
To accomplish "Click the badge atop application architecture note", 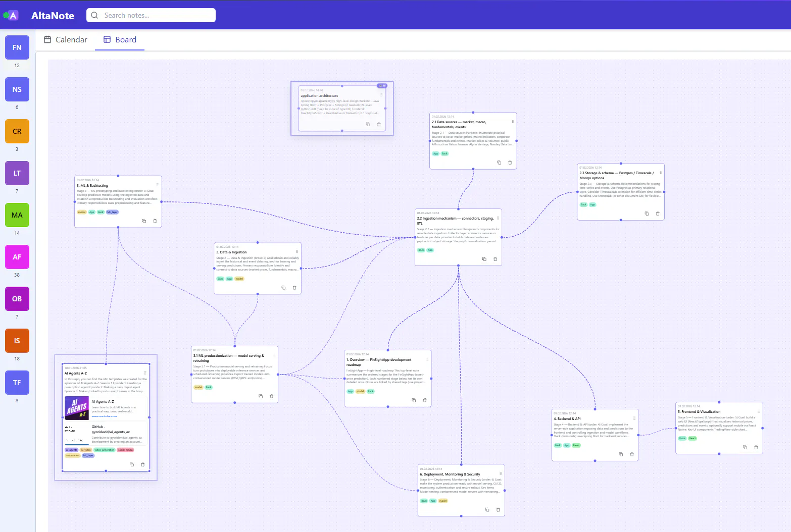I will click(382, 86).
